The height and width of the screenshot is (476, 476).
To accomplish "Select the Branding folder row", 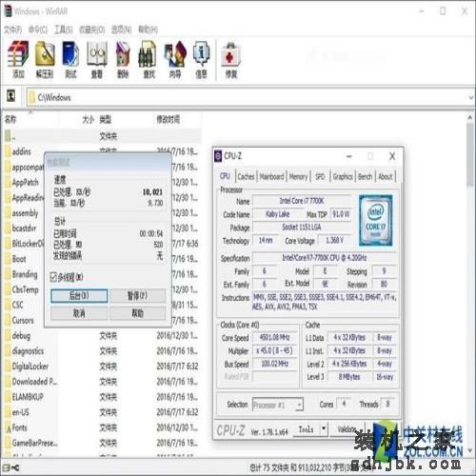I will (25, 274).
